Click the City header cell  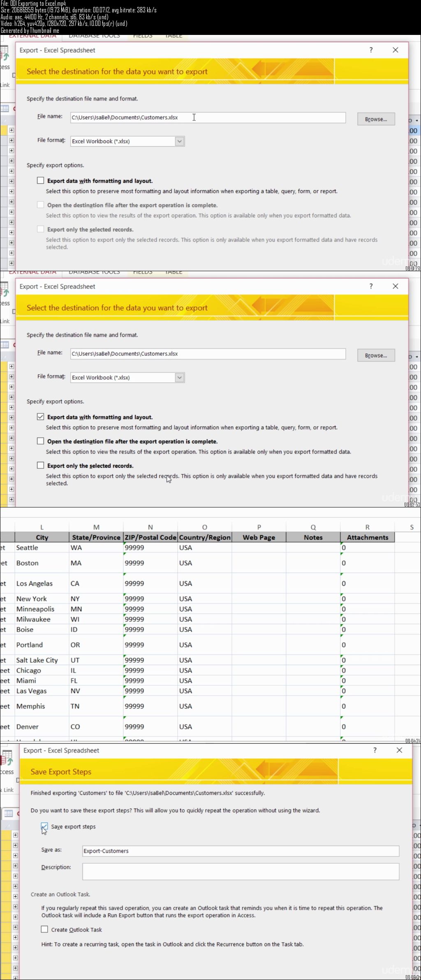point(42,537)
